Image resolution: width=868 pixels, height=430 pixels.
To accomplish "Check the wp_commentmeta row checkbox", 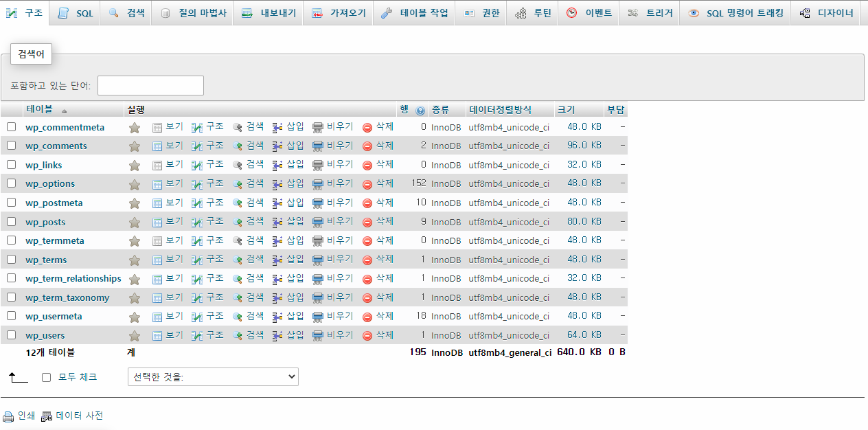I will [11, 126].
